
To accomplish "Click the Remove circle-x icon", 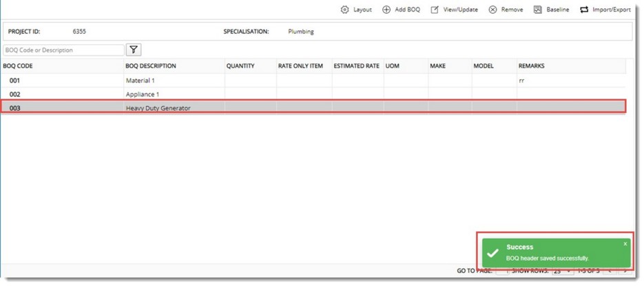I will (x=493, y=10).
